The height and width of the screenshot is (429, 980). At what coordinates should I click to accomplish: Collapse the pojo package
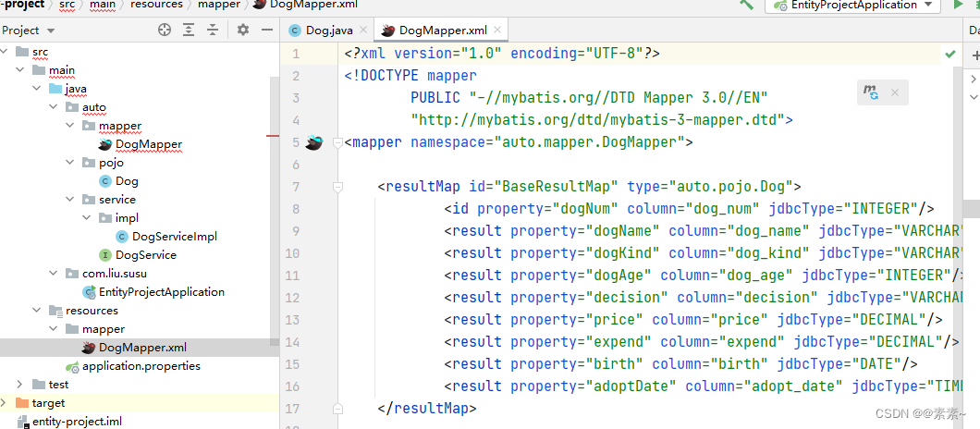(x=70, y=163)
